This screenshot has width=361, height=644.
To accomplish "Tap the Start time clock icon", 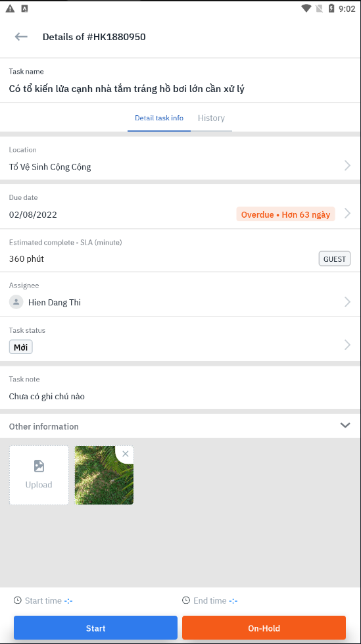I will point(17,601).
